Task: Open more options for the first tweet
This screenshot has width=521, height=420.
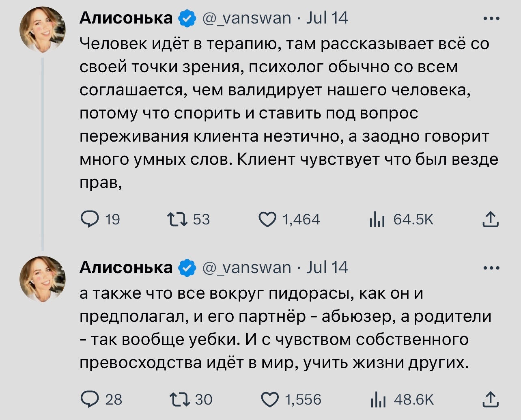Action: tap(492, 18)
